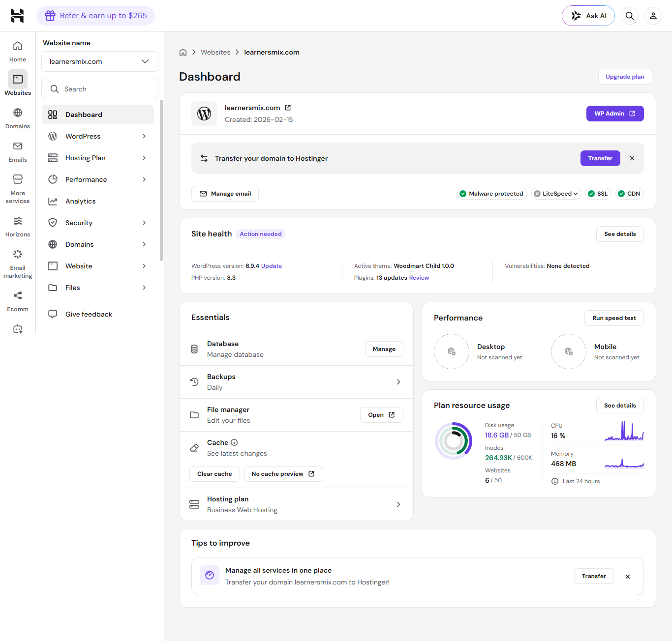Open the File manager
672x641 pixels.
click(x=382, y=415)
